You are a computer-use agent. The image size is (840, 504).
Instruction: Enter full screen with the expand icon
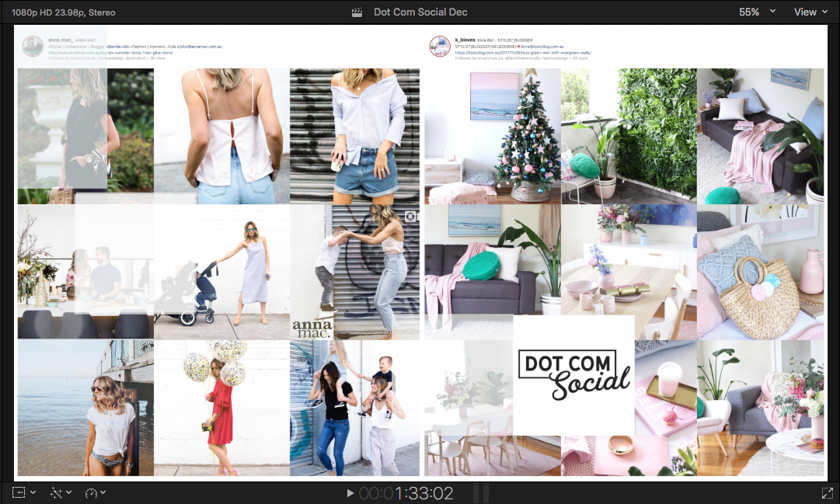click(x=828, y=492)
